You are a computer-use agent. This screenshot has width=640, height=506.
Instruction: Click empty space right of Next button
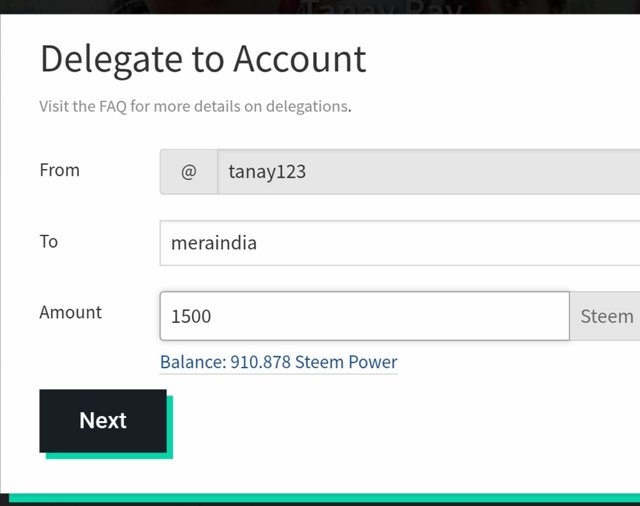click(x=404, y=422)
